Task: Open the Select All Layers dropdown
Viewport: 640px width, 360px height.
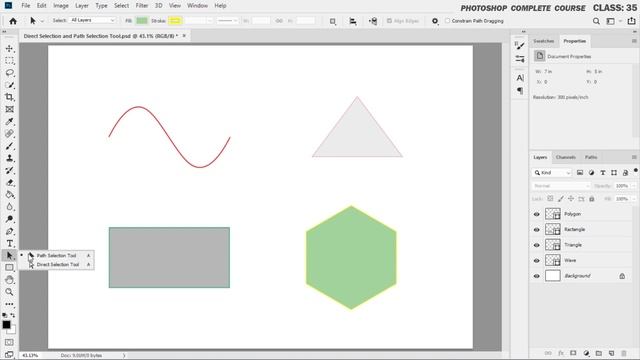Action: coord(93,20)
